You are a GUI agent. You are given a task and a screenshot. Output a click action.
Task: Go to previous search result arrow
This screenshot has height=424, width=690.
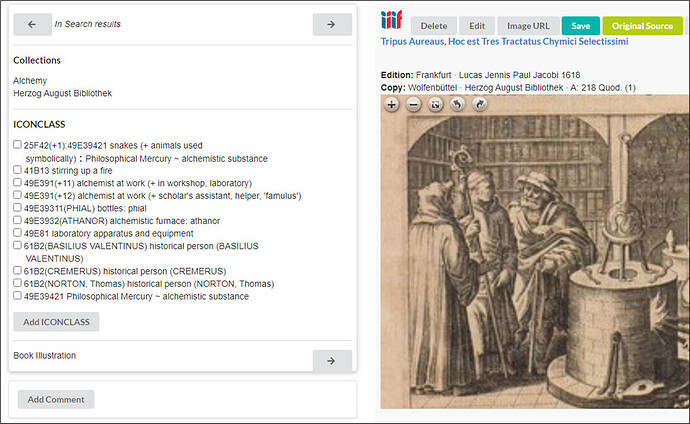pyautogui.click(x=32, y=24)
